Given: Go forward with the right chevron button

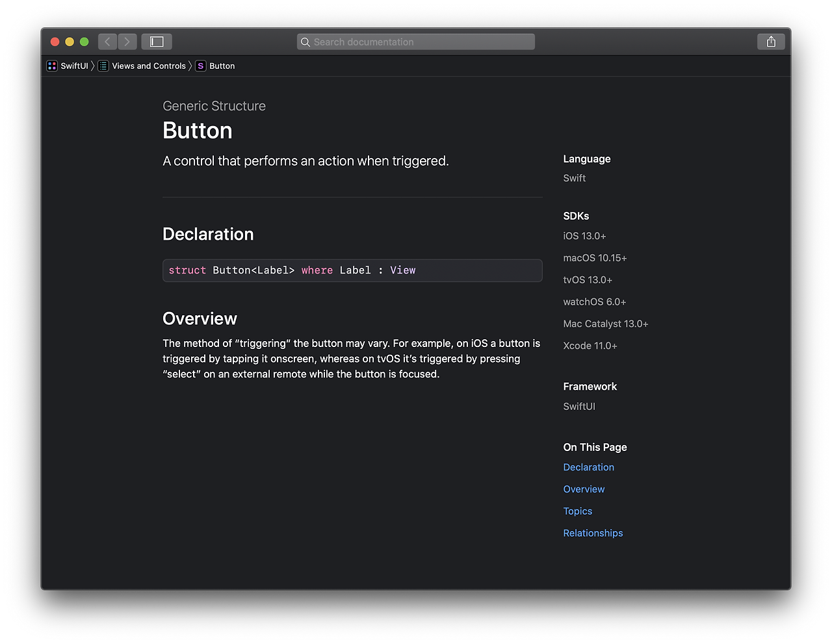Looking at the screenshot, I should click(x=127, y=42).
